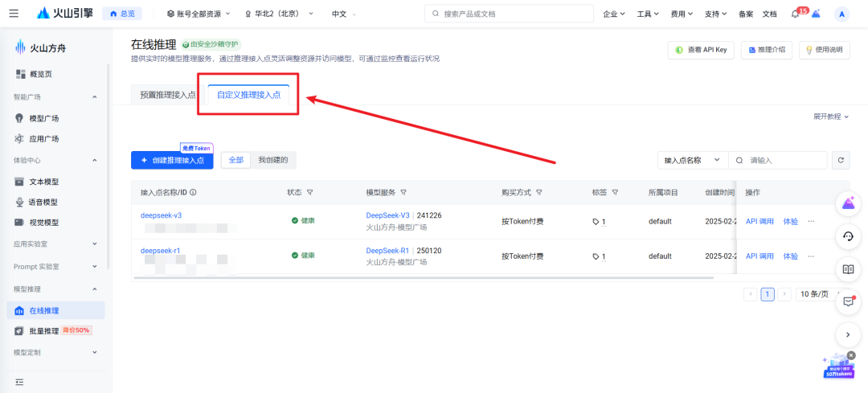
Task: Click the 50万tokens promo image
Action: tap(838, 368)
